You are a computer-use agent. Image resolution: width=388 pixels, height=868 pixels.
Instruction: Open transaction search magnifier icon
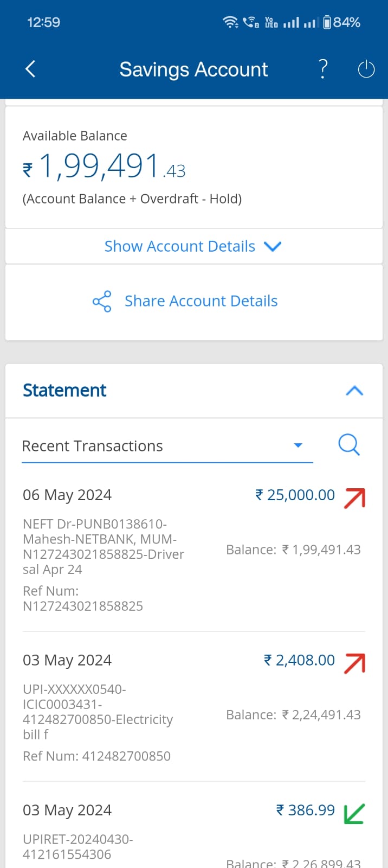(x=348, y=445)
